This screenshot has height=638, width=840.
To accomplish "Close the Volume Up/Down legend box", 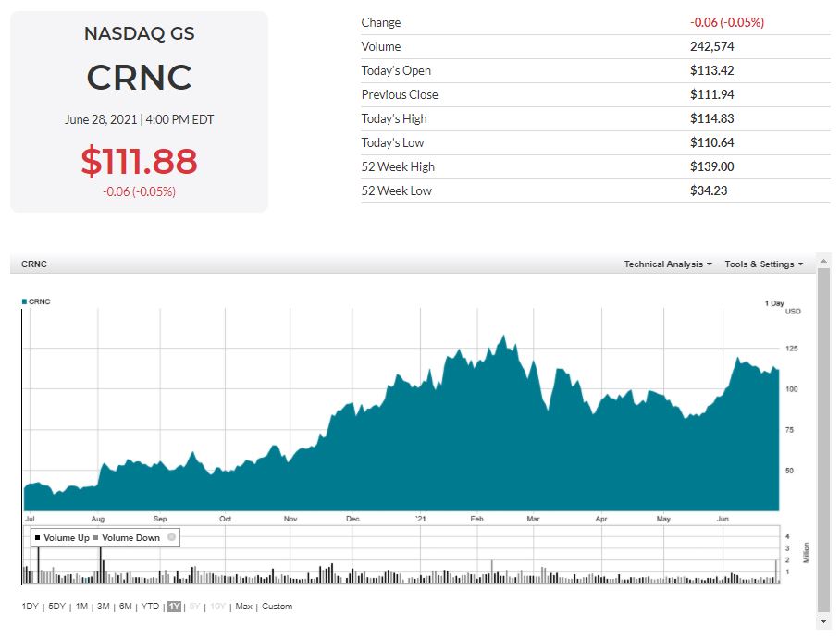I will pyautogui.click(x=171, y=537).
